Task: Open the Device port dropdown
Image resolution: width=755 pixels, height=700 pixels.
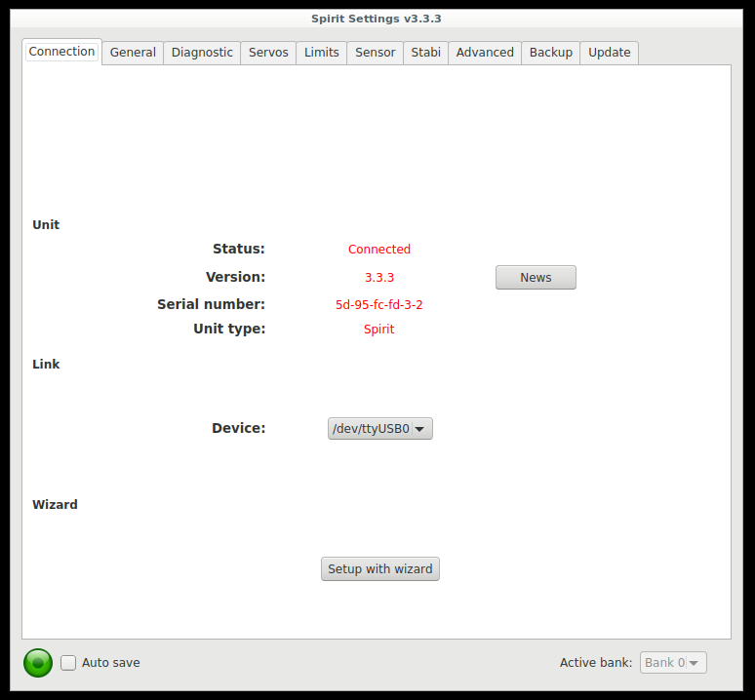Action: pyautogui.click(x=379, y=429)
